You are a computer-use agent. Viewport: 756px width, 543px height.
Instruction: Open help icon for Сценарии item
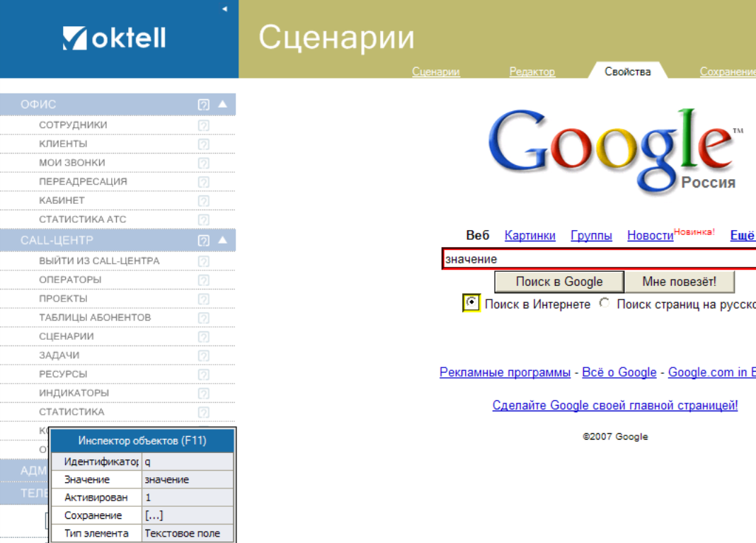coord(204,337)
